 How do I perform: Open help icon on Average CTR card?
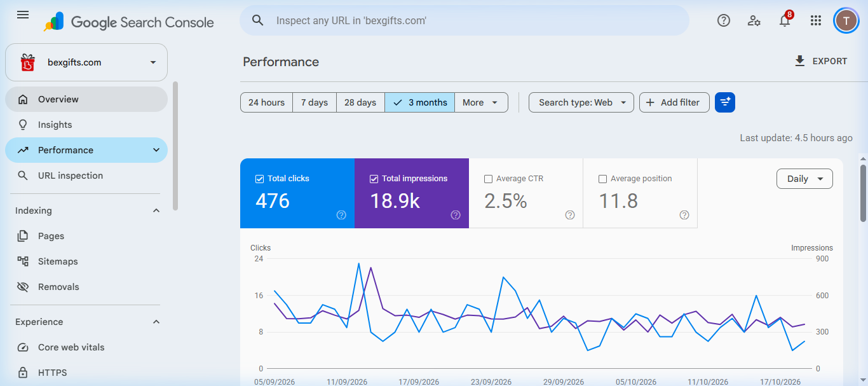pyautogui.click(x=570, y=215)
